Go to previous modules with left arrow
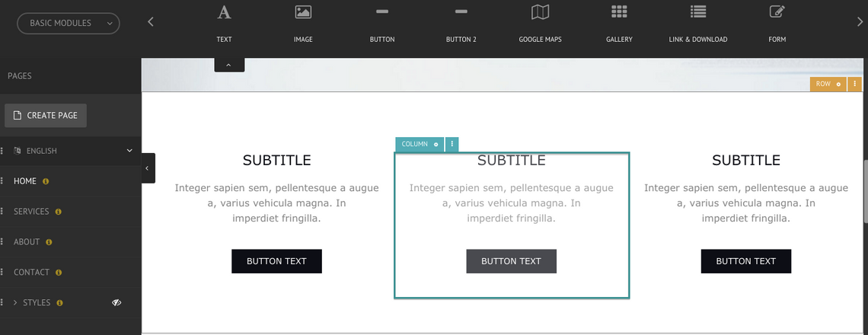The image size is (868, 335). coord(151,21)
